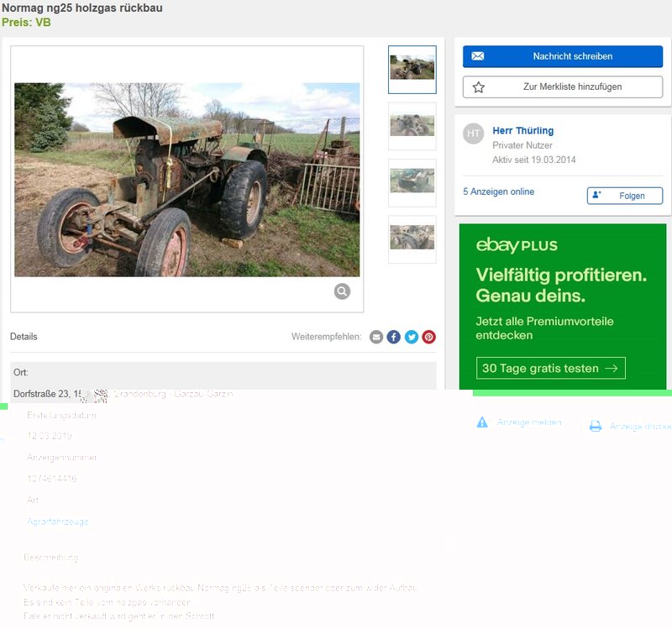Open the Agrarfahrzeuge category link
672x629 pixels.
click(58, 522)
